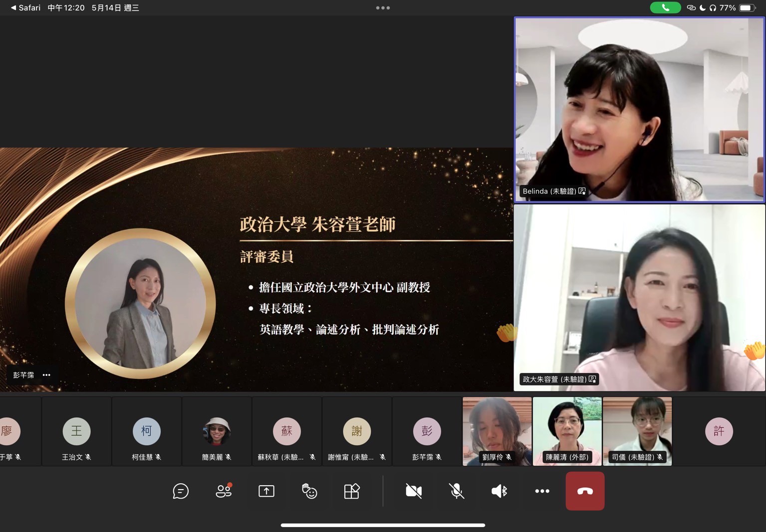Toggle the speaker Bluetooth audio output
Screen dimensions: 766x532
coord(499,491)
